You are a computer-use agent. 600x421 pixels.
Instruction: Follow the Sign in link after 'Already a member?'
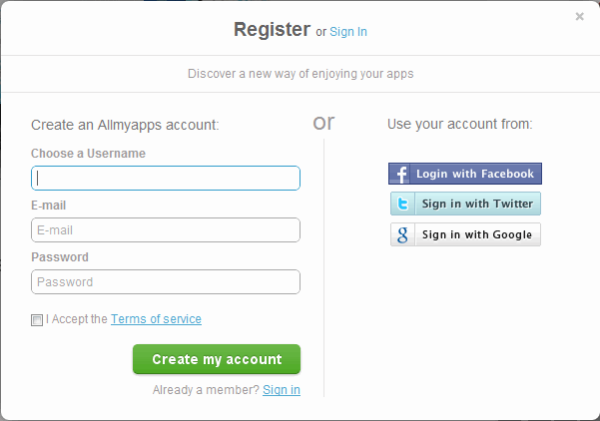pos(281,389)
